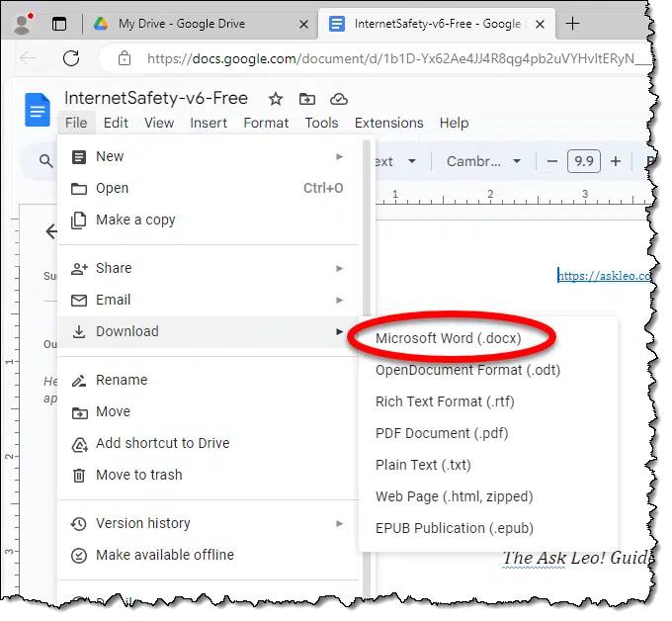Choose Move in the File menu
This screenshot has height=621, width=672.
209,412
